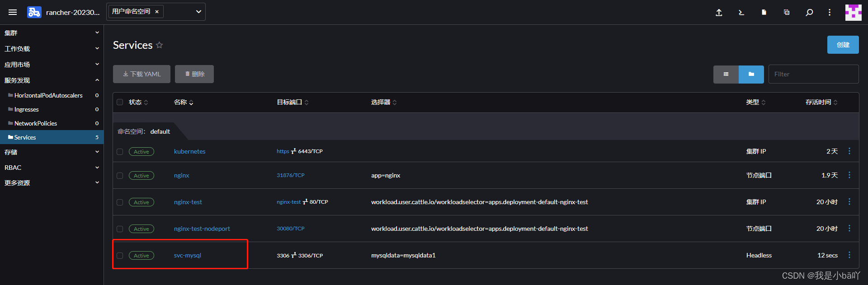
Task: Tick the checkbox for the svc-mysql service
Action: coord(120,256)
